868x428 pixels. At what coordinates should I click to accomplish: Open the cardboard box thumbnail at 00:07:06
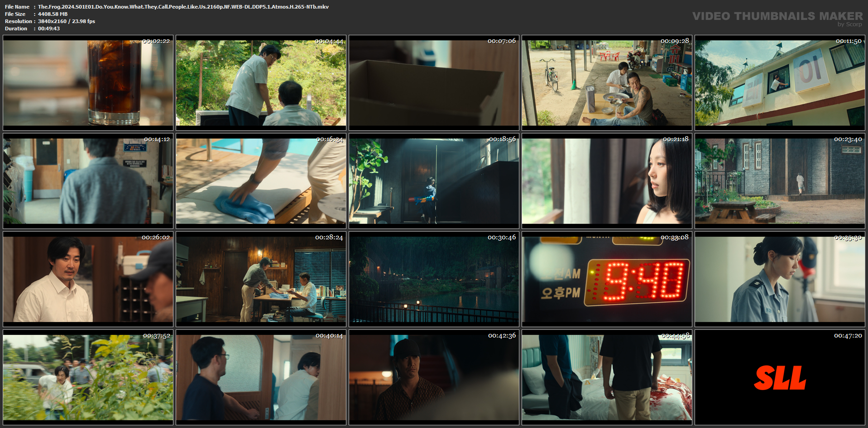pyautogui.click(x=434, y=83)
